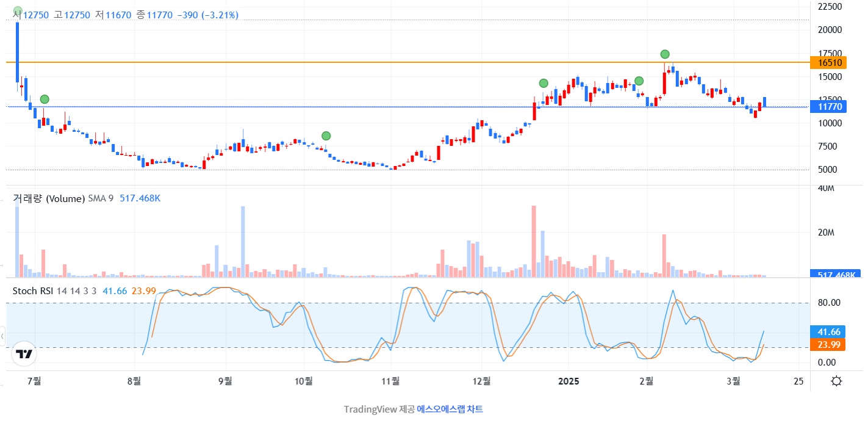Click the SMA 9 legend text
Screen dimensions: 868x426
pos(101,198)
